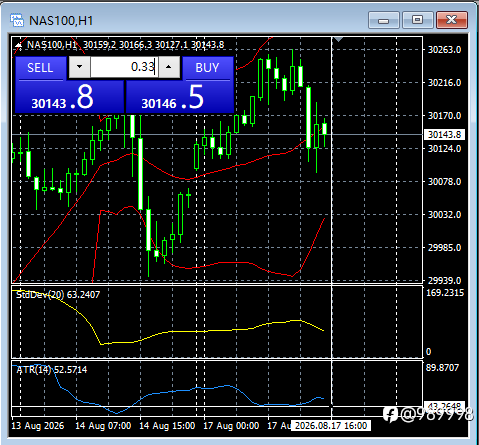Click the chart shift triangle marker at top
479x445 pixels.
click(x=338, y=40)
